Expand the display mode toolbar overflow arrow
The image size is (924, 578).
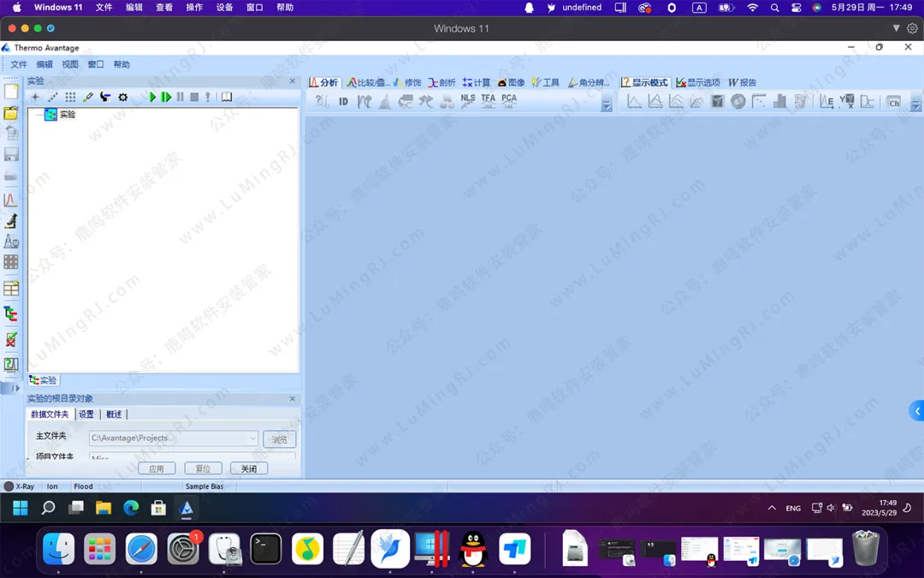pyautogui.click(x=915, y=106)
